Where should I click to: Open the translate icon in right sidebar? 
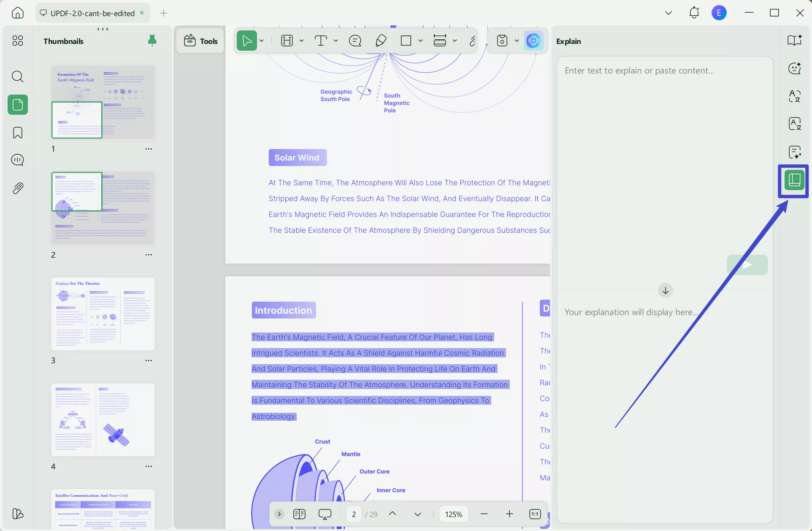coord(794,96)
